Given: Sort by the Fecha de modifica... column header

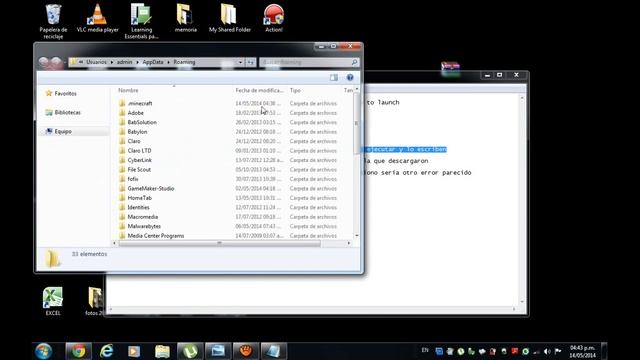Looking at the screenshot, I should coord(259,90).
